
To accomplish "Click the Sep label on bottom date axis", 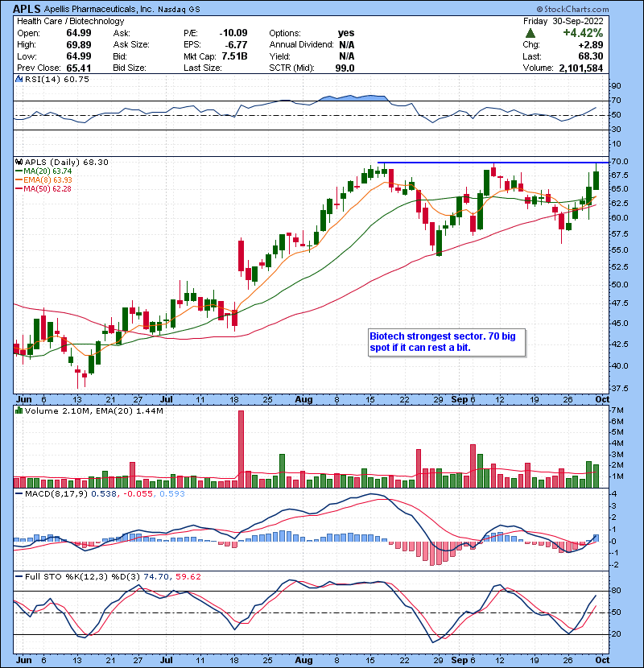I will 460,660.
